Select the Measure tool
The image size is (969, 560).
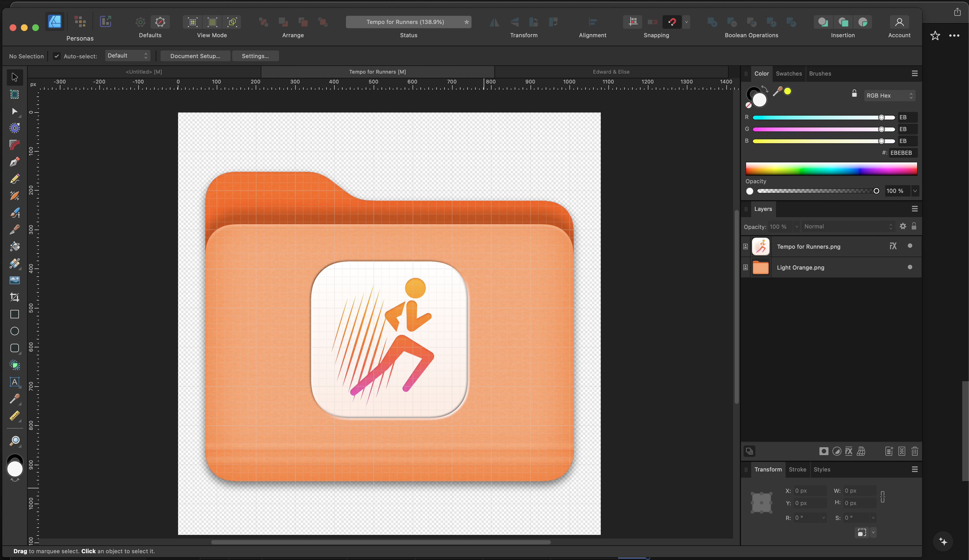[15, 416]
